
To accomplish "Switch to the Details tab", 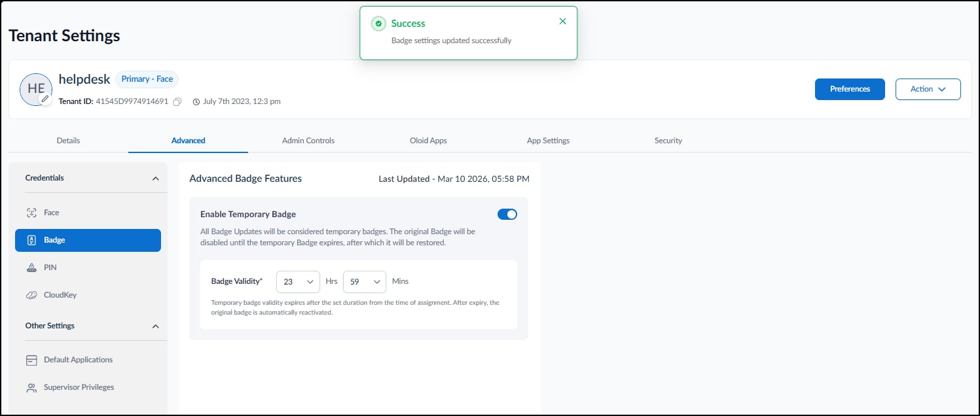I will tap(68, 141).
